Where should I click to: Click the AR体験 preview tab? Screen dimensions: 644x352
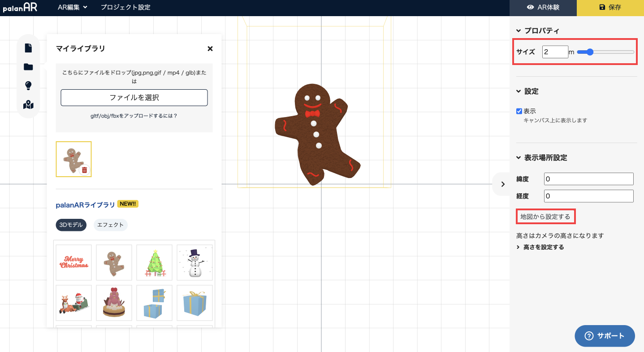coord(543,8)
